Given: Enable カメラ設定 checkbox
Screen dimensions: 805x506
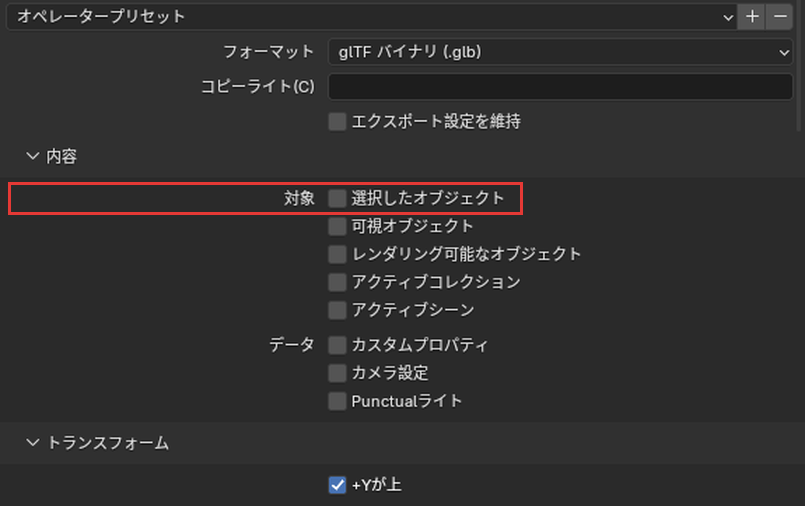Looking at the screenshot, I should pos(337,373).
